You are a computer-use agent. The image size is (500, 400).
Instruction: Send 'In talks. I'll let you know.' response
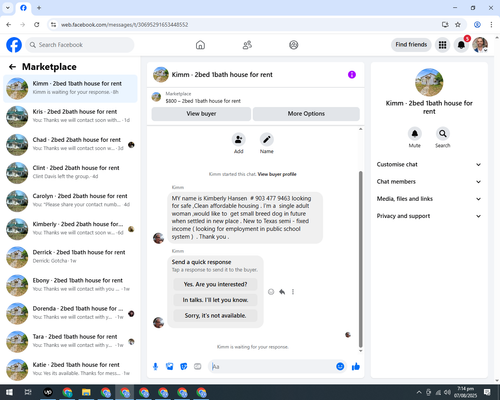(215, 300)
